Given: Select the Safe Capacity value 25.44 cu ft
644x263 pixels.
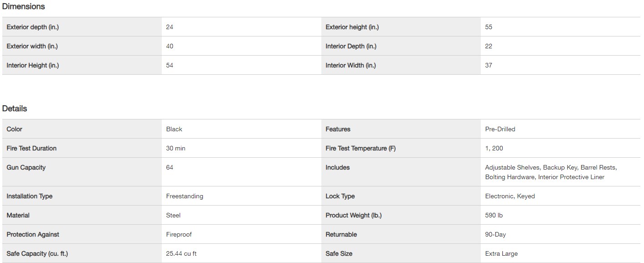Looking at the screenshot, I should (x=181, y=253).
